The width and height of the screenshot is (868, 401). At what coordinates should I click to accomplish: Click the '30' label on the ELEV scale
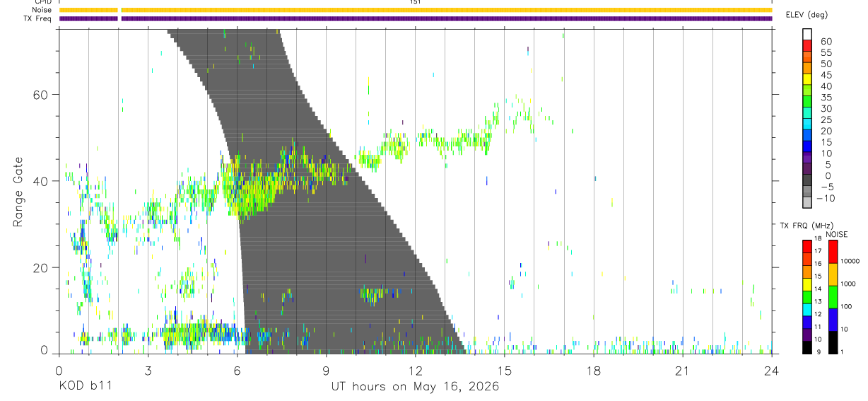(x=826, y=109)
